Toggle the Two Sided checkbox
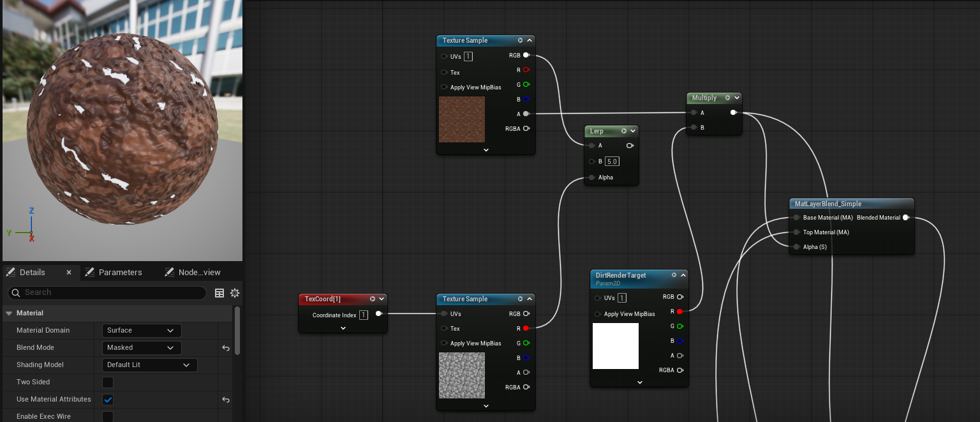The image size is (980, 422). pyautogui.click(x=108, y=382)
